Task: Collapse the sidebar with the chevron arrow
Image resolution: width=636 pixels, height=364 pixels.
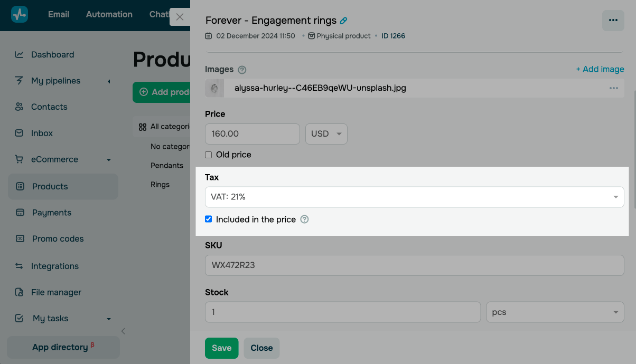Action: point(123,331)
